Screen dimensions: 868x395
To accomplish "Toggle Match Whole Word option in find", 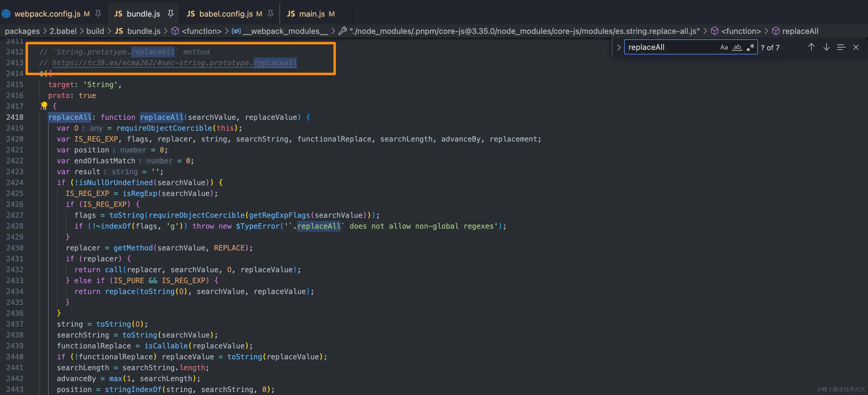I will point(737,47).
